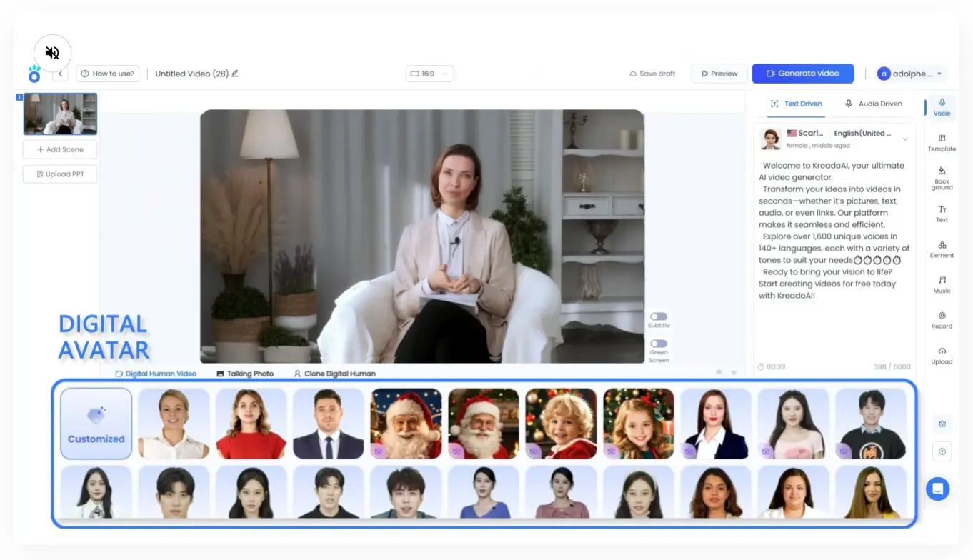This screenshot has width=973, height=560.
Task: Open the Voice panel in the right sidebar
Action: pos(942,107)
